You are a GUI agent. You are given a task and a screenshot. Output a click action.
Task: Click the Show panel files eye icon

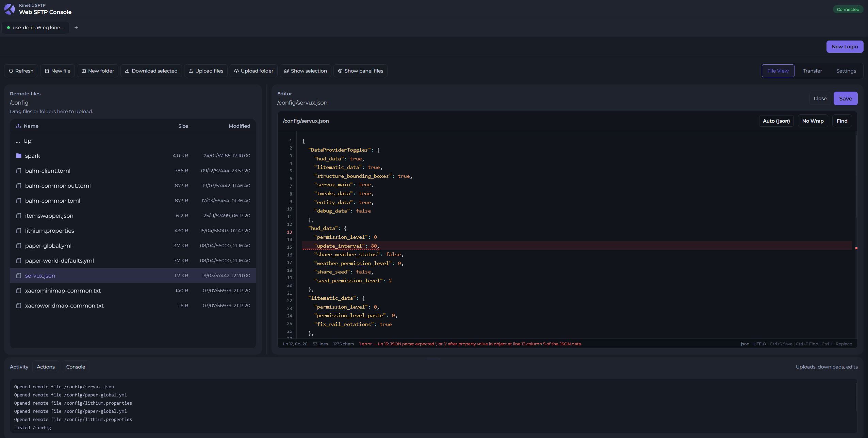(x=340, y=71)
